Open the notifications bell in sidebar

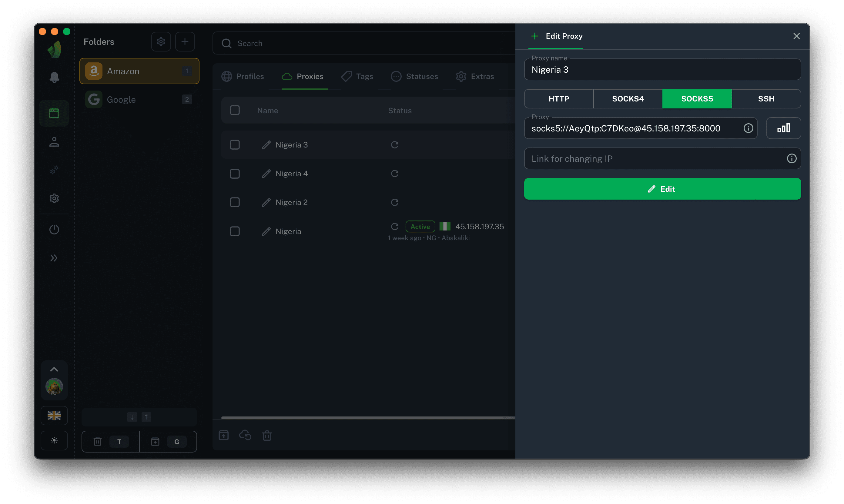click(54, 78)
